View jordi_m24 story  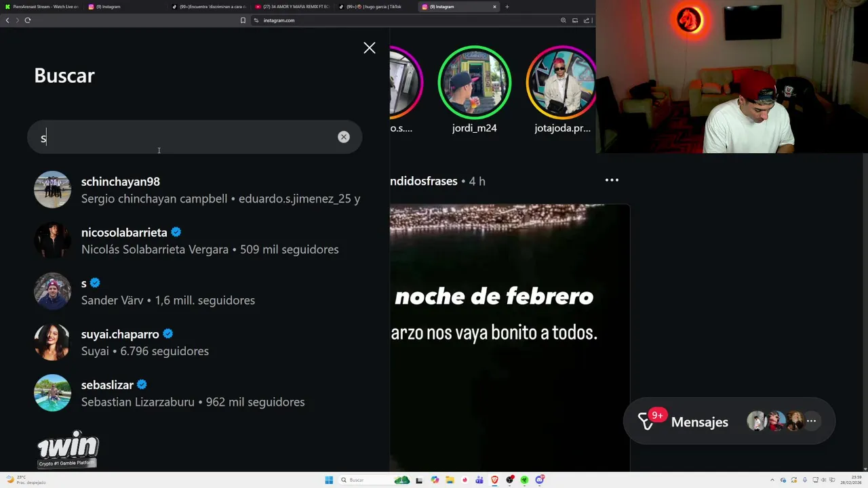click(x=474, y=83)
